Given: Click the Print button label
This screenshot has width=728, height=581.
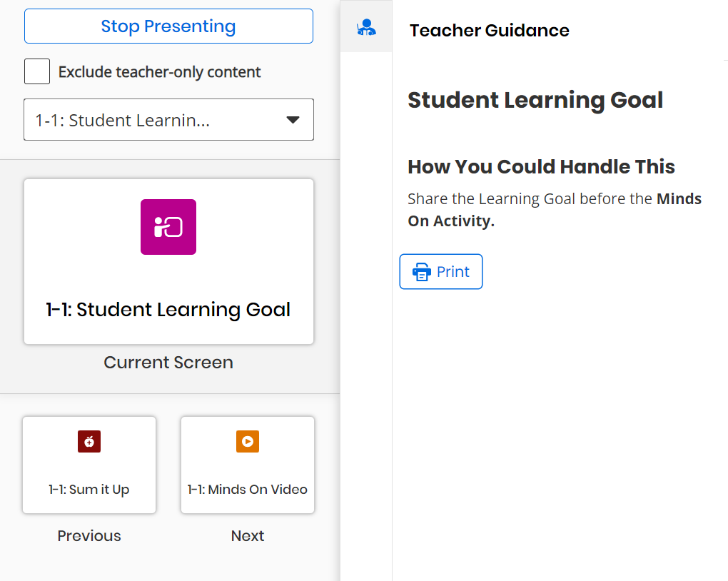Looking at the screenshot, I should (453, 272).
